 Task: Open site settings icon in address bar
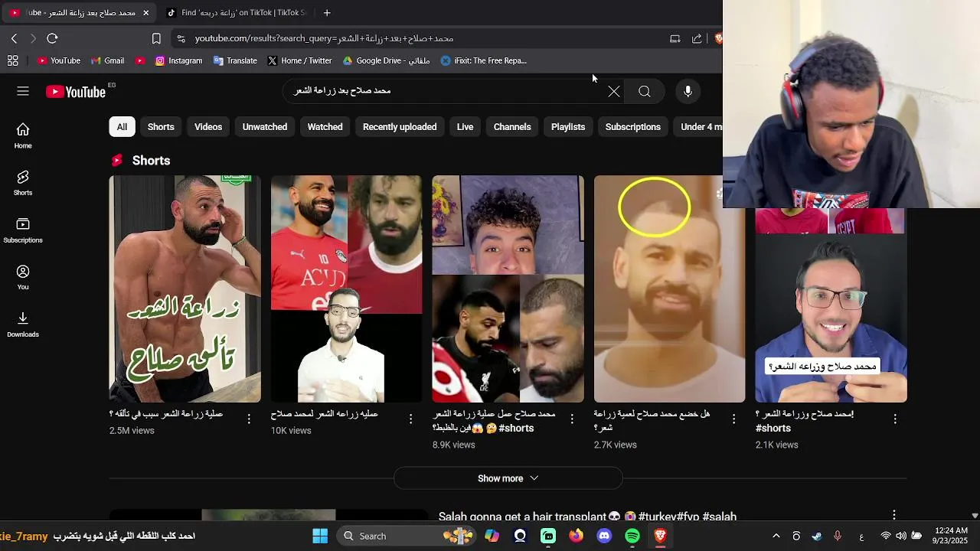coord(180,38)
